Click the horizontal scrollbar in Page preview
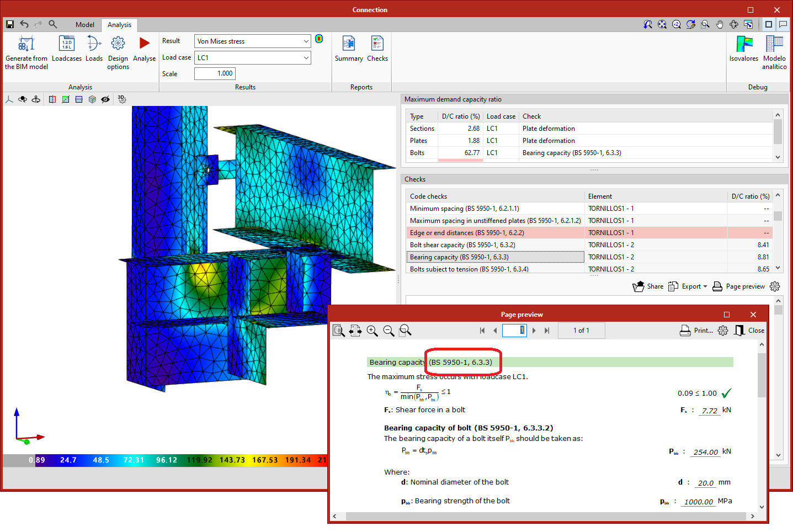 tap(544, 517)
